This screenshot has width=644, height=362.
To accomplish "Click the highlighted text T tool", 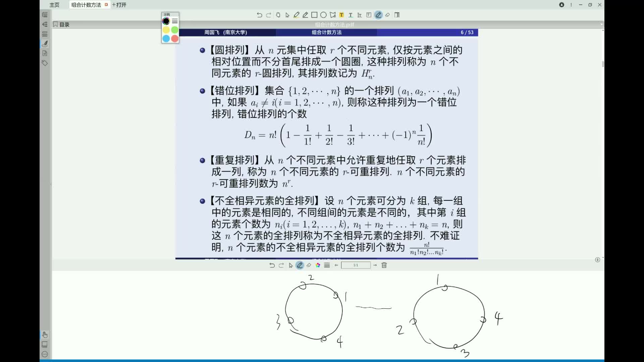I will pyautogui.click(x=341, y=15).
